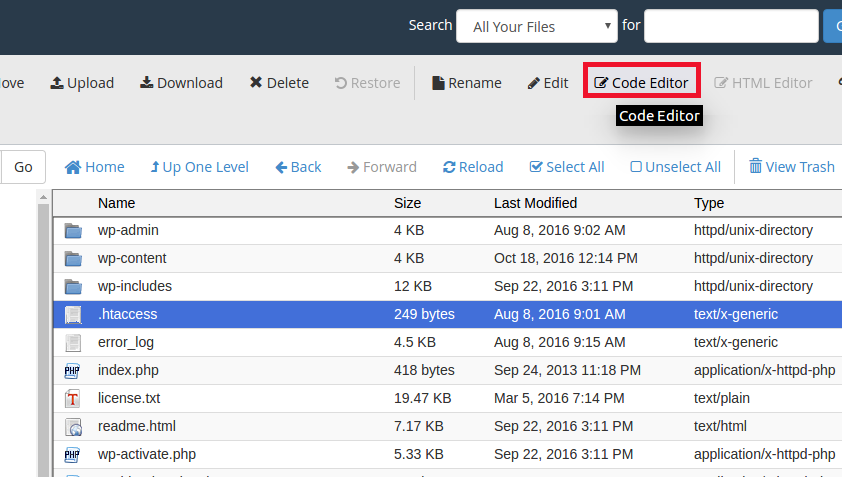Reload the file list
The height and width of the screenshot is (477, 842).
pyautogui.click(x=473, y=167)
